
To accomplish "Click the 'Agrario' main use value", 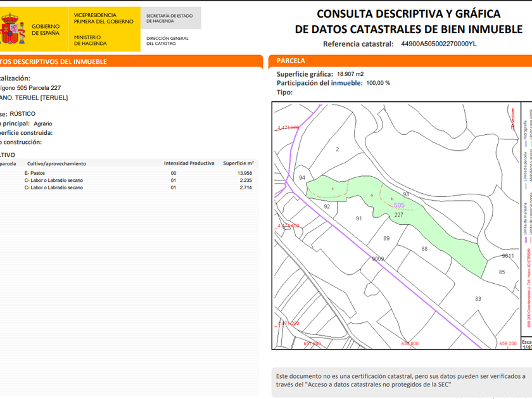I will point(43,123).
